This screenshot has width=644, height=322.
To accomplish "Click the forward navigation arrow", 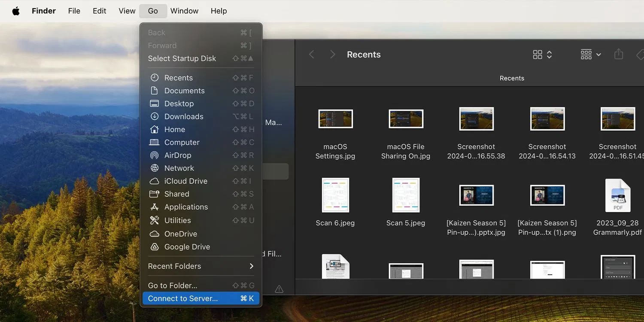I will pos(332,54).
